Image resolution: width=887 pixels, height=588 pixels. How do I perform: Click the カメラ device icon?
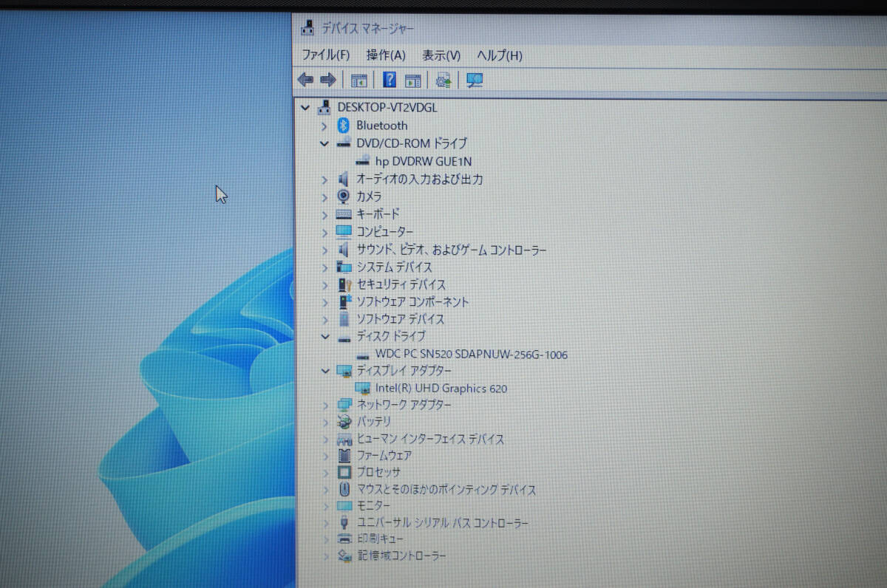343,196
